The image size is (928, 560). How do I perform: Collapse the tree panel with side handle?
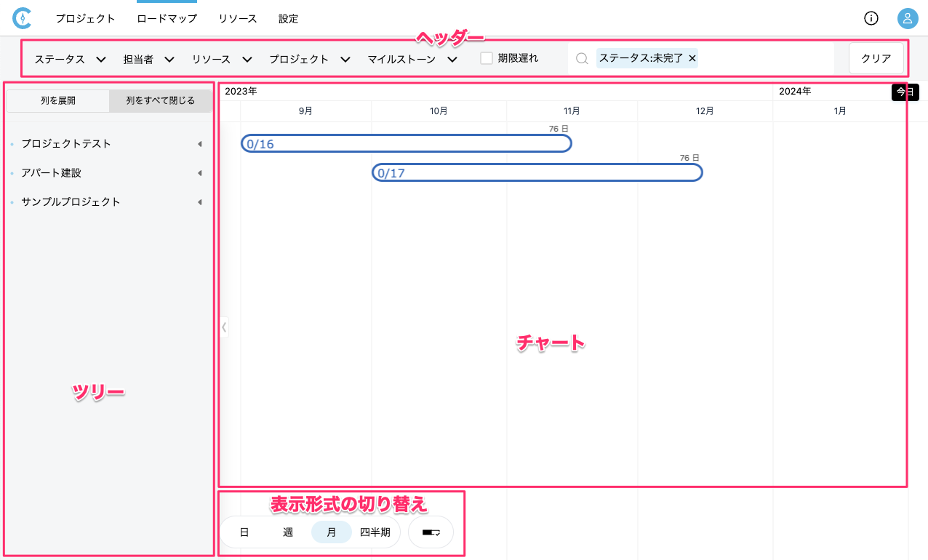(224, 327)
